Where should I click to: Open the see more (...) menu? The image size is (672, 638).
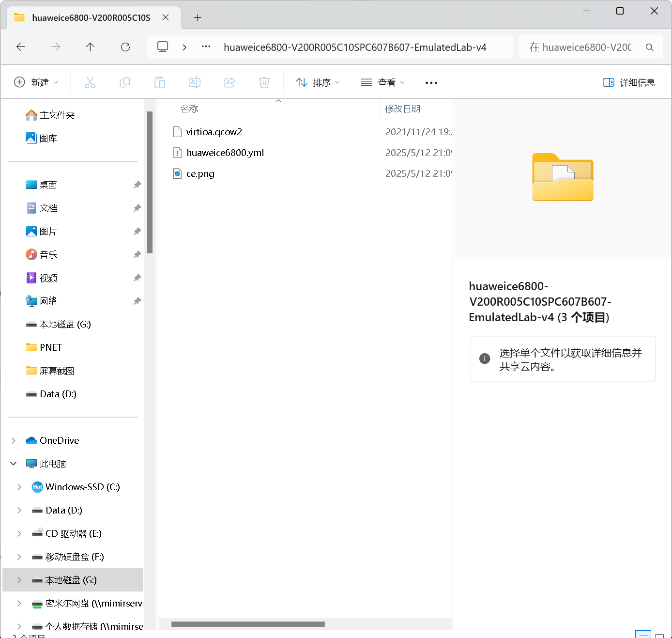[x=431, y=82]
